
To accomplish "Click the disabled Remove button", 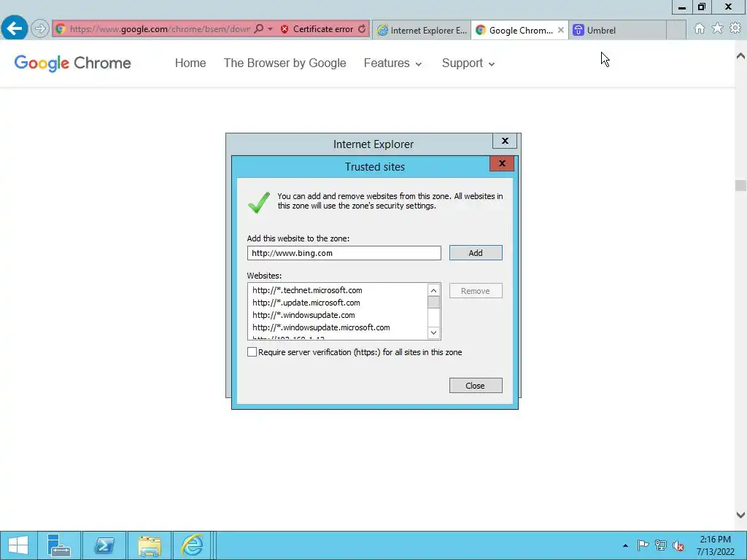I will (x=476, y=291).
